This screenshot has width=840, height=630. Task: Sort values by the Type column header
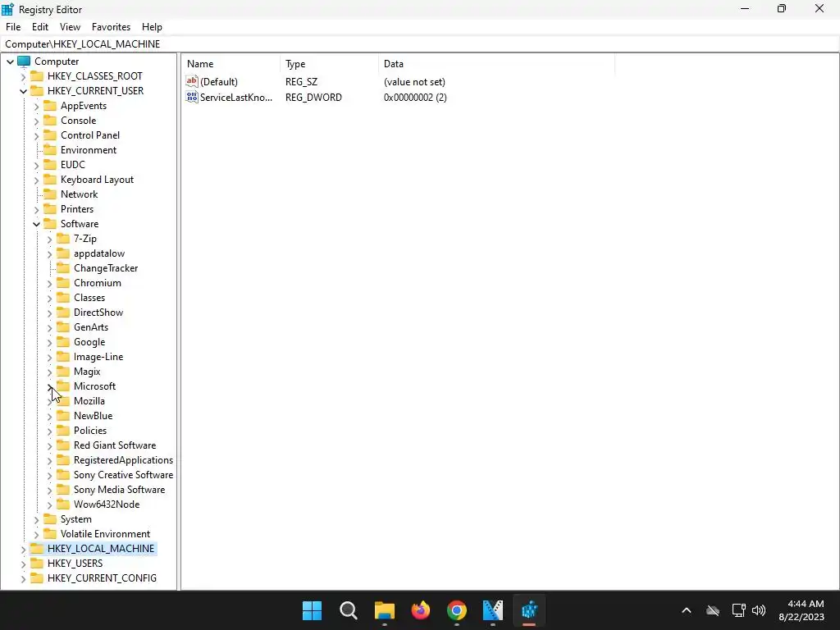(x=330, y=64)
